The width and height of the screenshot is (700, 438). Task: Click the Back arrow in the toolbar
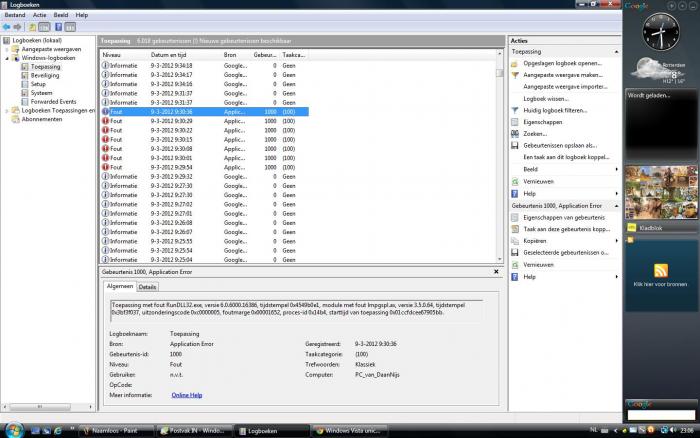point(7,27)
